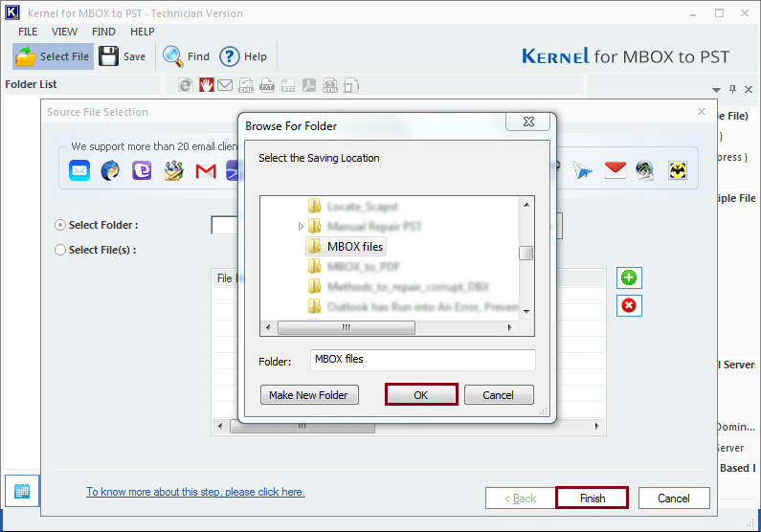Click the file list scroll-left arrow

point(220,427)
